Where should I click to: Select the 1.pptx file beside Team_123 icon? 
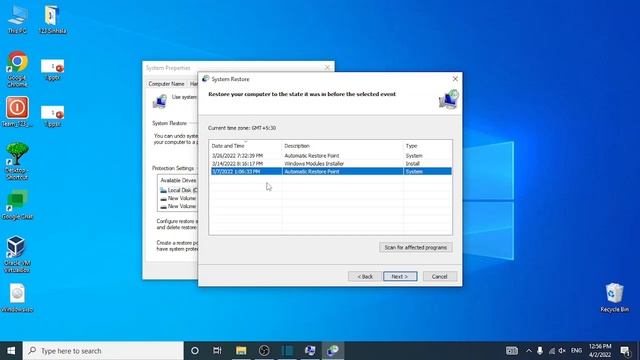53,116
